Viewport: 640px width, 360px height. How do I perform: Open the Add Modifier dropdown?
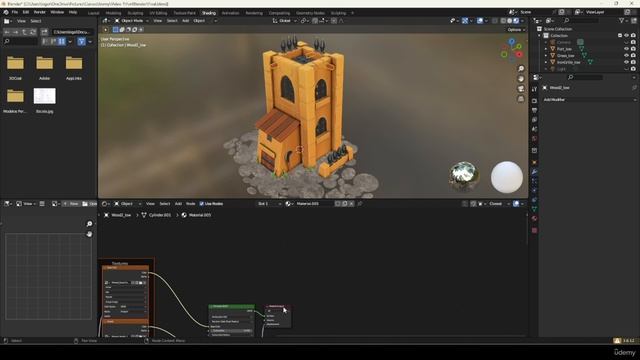tap(589, 100)
